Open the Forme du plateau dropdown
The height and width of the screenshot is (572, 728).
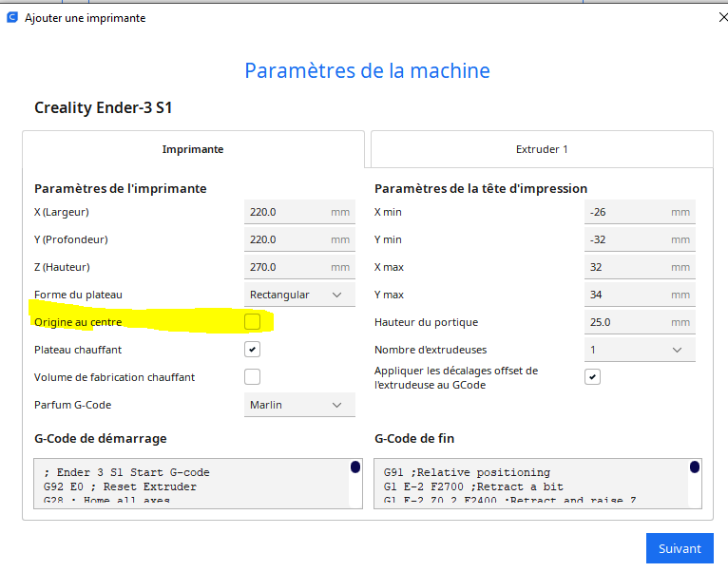click(299, 295)
